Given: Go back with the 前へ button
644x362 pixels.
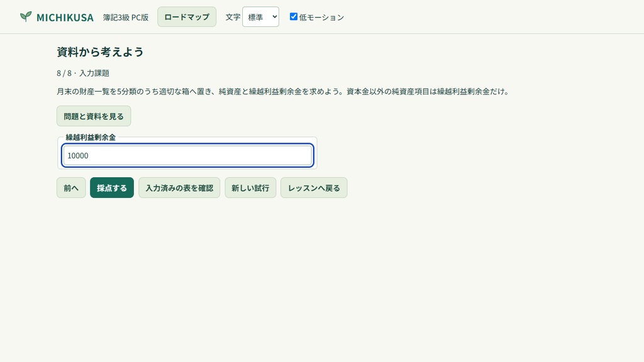Looking at the screenshot, I should tap(71, 187).
